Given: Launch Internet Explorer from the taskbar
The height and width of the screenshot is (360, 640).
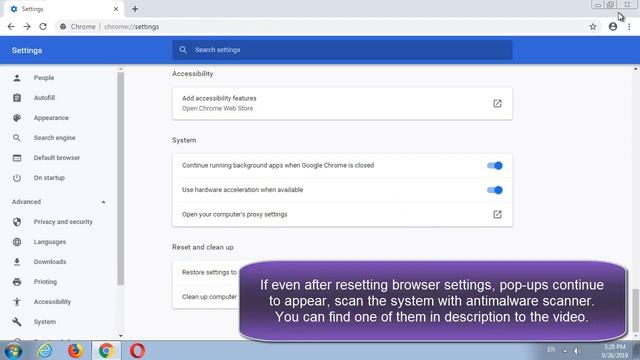Looking at the screenshot, I should click(x=44, y=351).
